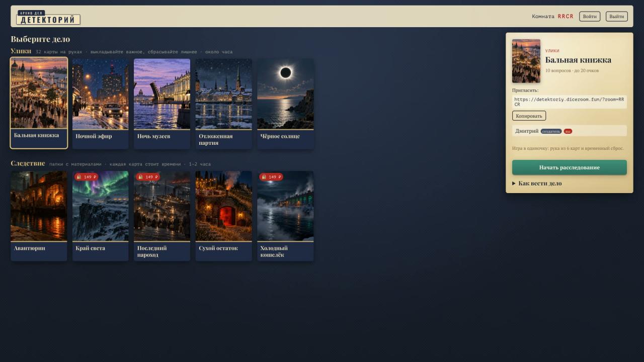Click the price badge on Последний пароход

click(148, 177)
